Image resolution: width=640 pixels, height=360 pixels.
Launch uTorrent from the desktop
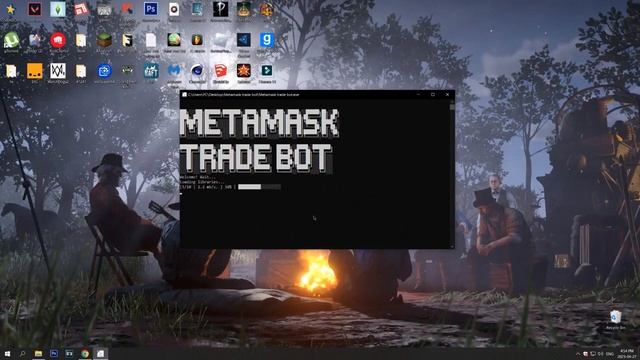tap(11, 40)
